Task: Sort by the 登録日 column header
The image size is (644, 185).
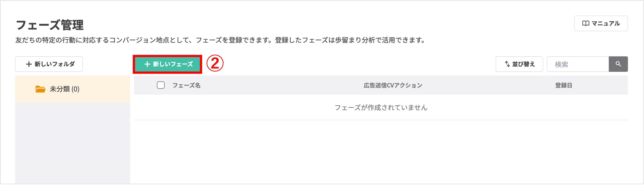Action: [x=563, y=85]
